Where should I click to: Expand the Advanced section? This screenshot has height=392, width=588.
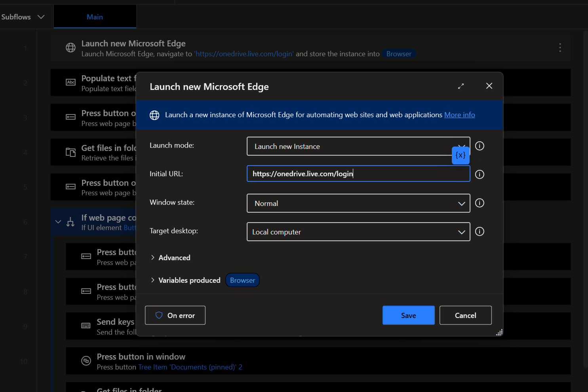[170, 258]
